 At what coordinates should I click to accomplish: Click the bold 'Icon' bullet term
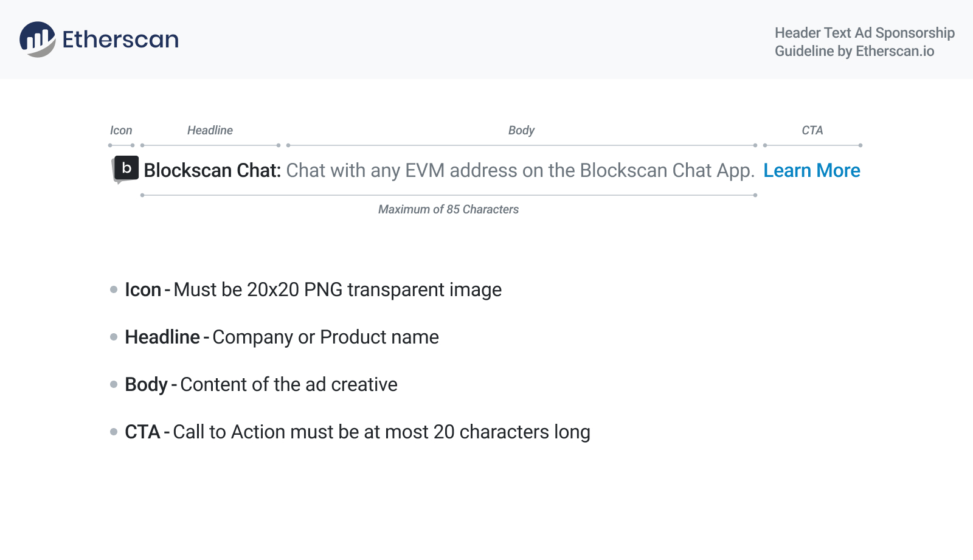(143, 290)
